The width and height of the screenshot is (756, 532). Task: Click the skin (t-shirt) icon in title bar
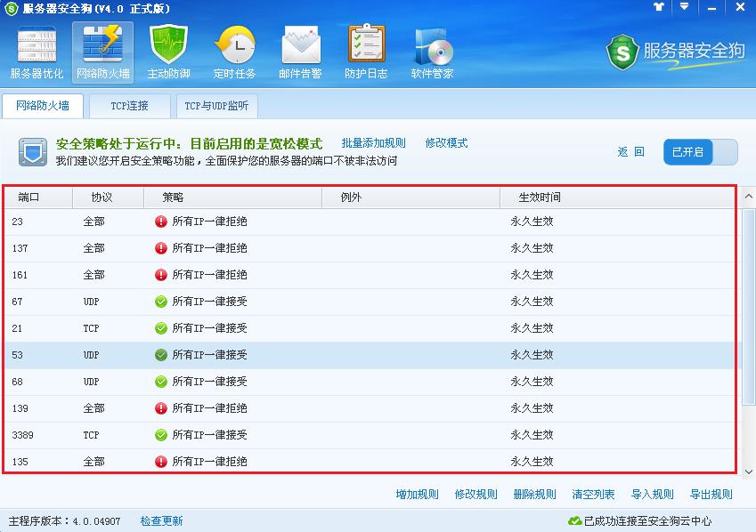pos(659,6)
